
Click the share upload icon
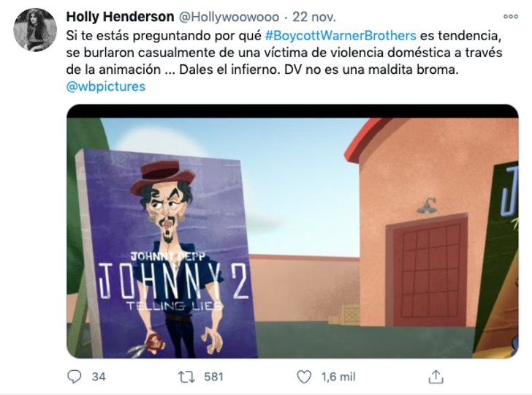click(436, 377)
